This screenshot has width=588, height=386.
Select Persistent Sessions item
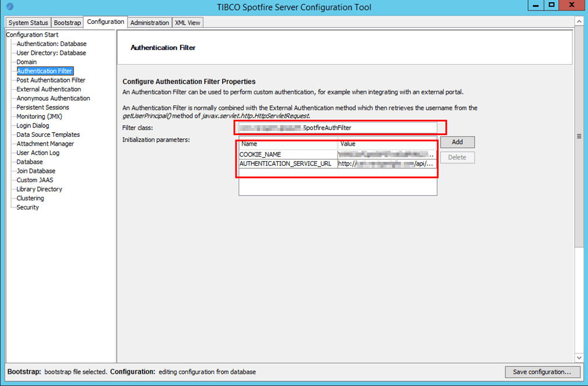pyautogui.click(x=43, y=107)
